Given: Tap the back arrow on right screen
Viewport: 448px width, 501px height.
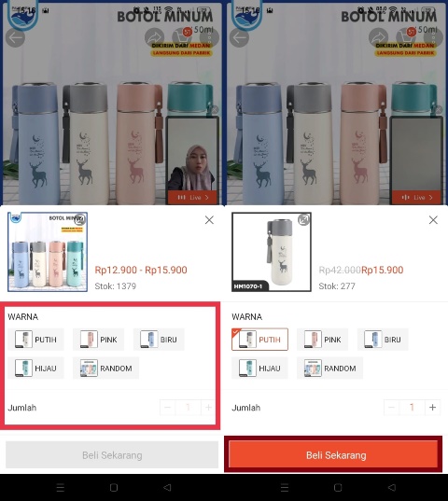Looking at the screenshot, I should pyautogui.click(x=239, y=37).
